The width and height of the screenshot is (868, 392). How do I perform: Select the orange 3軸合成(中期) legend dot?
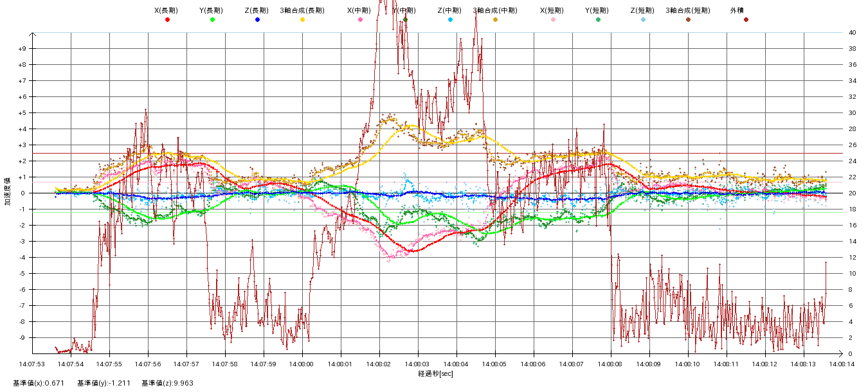point(495,20)
